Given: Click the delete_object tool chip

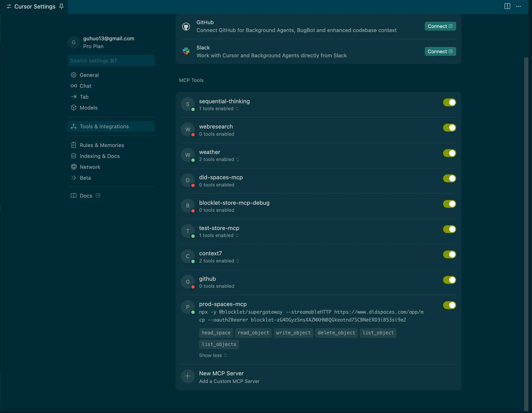Looking at the screenshot, I should pyautogui.click(x=336, y=333).
